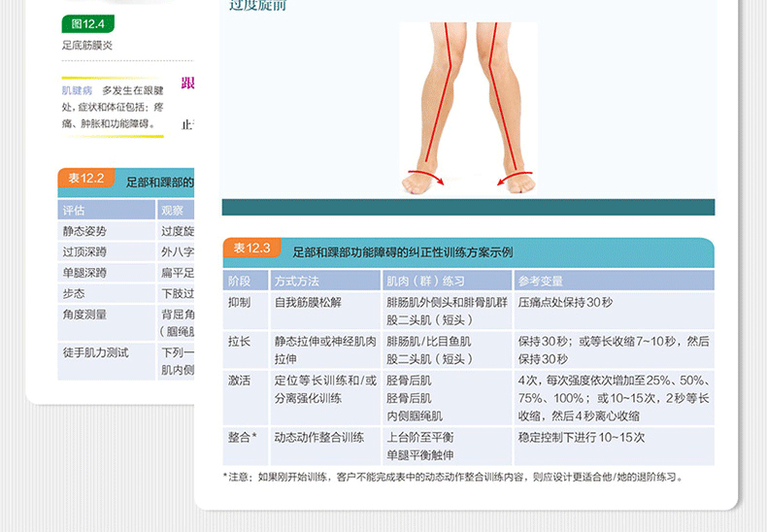Click the red rotation arrow under left foot

coord(424,176)
